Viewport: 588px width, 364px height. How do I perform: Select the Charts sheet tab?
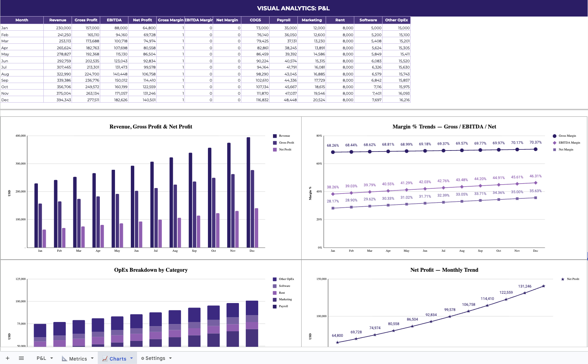(118, 358)
